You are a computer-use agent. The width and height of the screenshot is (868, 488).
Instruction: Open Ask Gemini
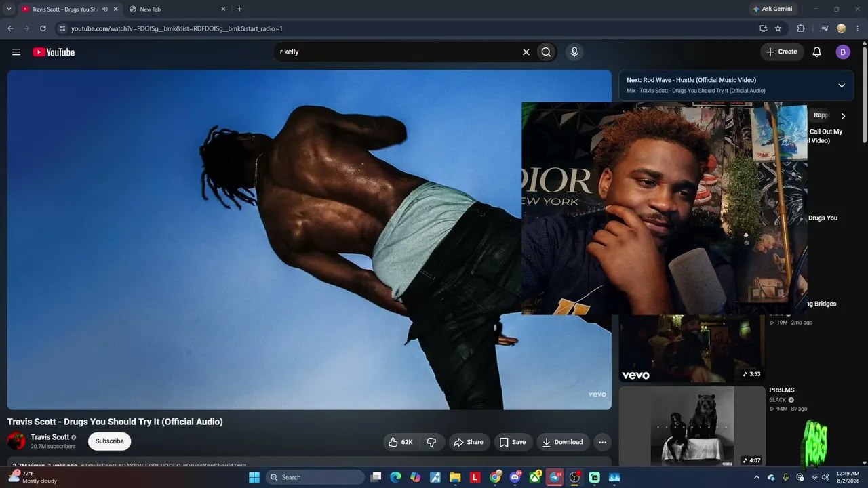[x=772, y=9]
